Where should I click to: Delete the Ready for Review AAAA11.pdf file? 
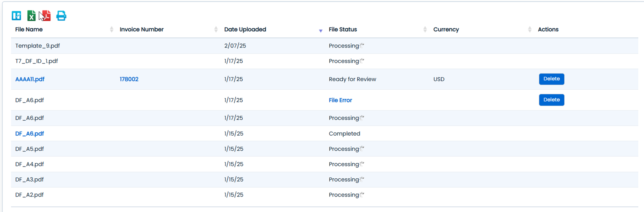[551, 79]
